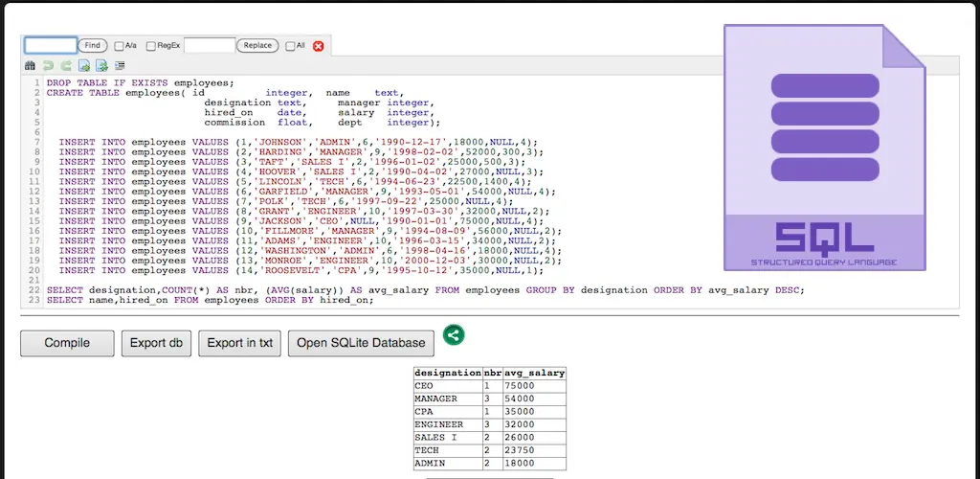The height and width of the screenshot is (479, 980).
Task: Close the find bar with red X
Action: (x=318, y=46)
